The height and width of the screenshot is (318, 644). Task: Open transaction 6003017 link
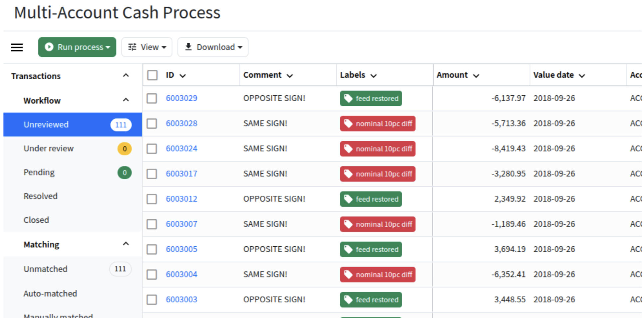pyautogui.click(x=181, y=174)
